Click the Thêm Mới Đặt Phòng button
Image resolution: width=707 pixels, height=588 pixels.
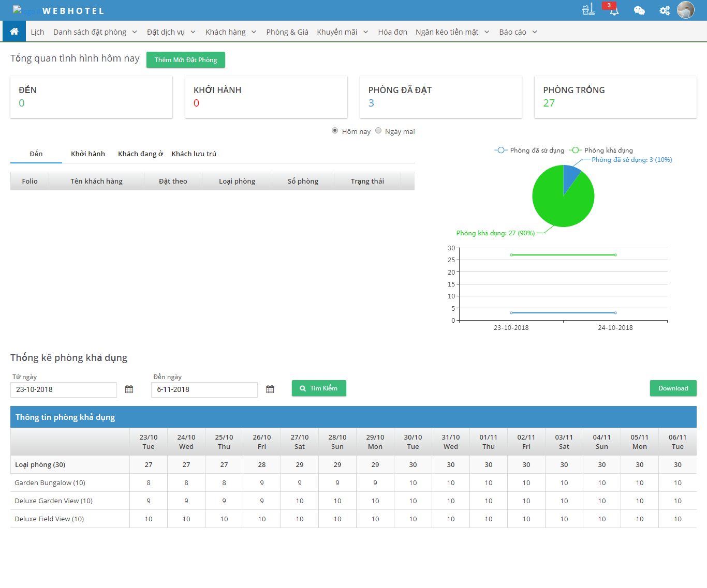coord(186,60)
